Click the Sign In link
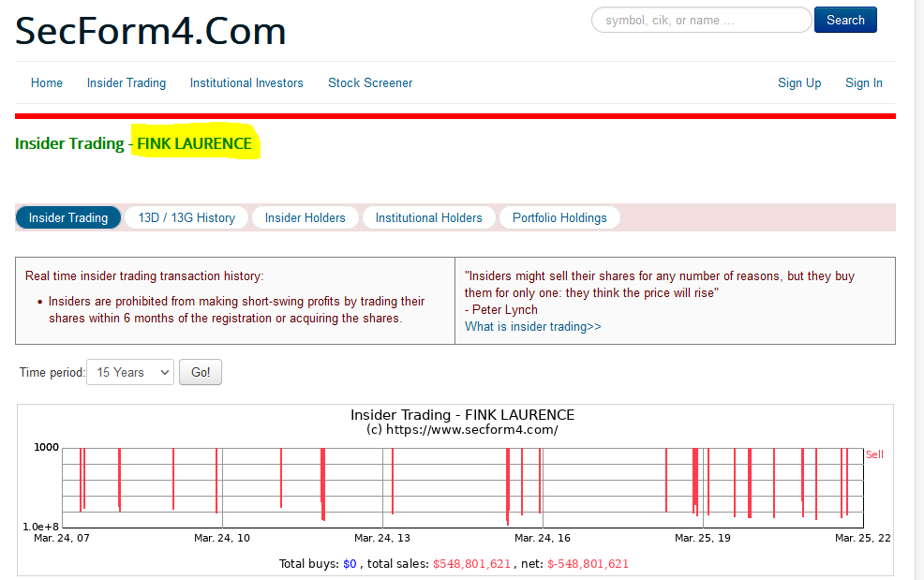The height and width of the screenshot is (580, 924). point(863,83)
